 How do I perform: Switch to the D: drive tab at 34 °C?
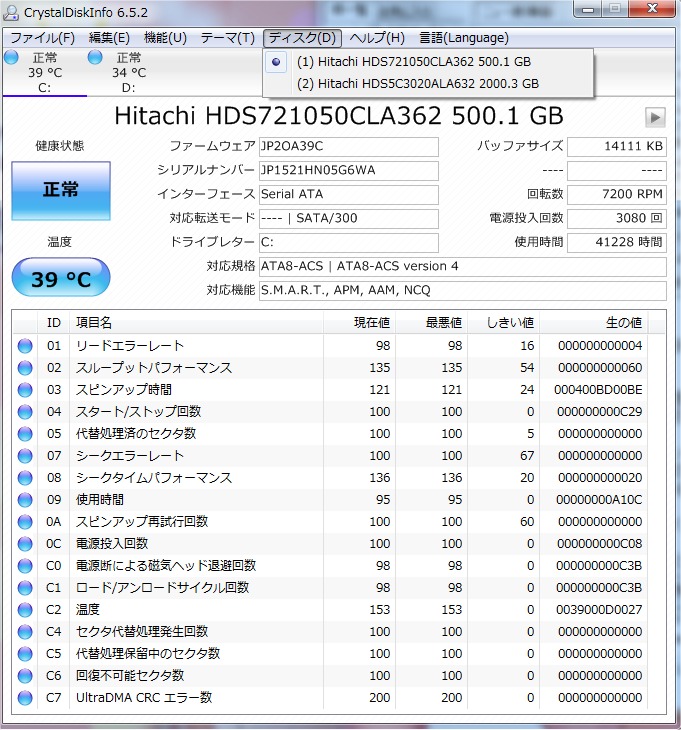pos(128,72)
